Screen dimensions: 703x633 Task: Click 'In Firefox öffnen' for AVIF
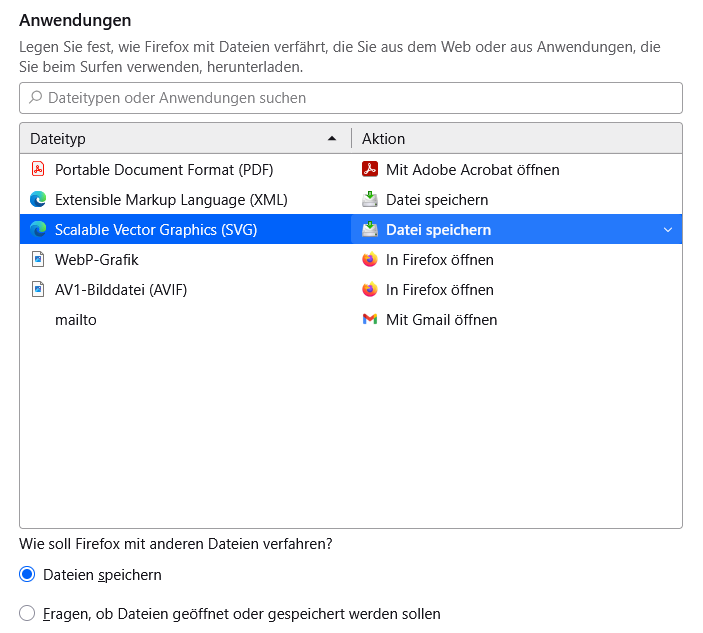point(440,290)
